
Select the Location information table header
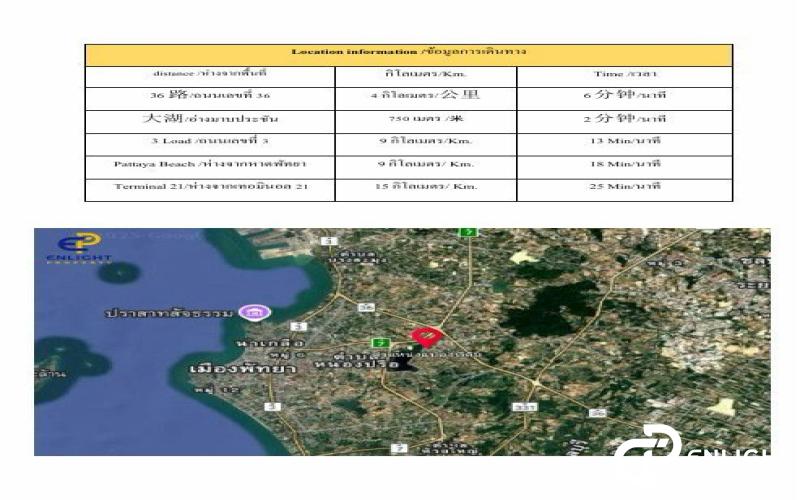pos(408,51)
